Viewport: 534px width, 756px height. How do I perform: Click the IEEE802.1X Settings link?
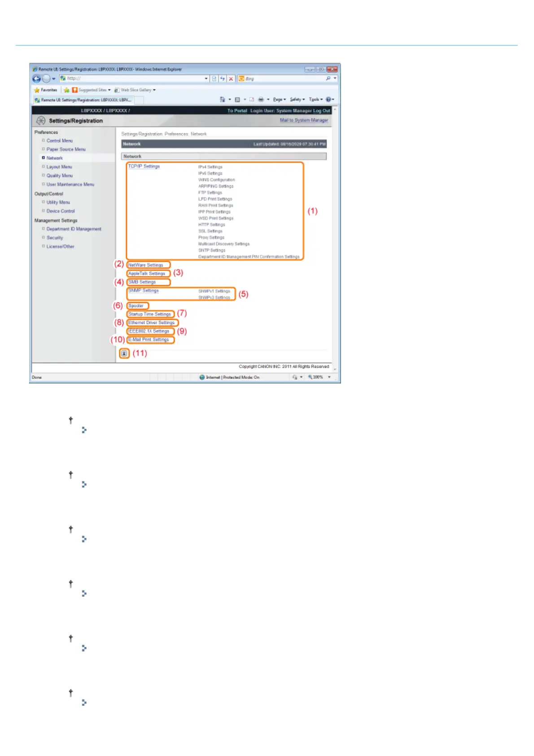149,331
